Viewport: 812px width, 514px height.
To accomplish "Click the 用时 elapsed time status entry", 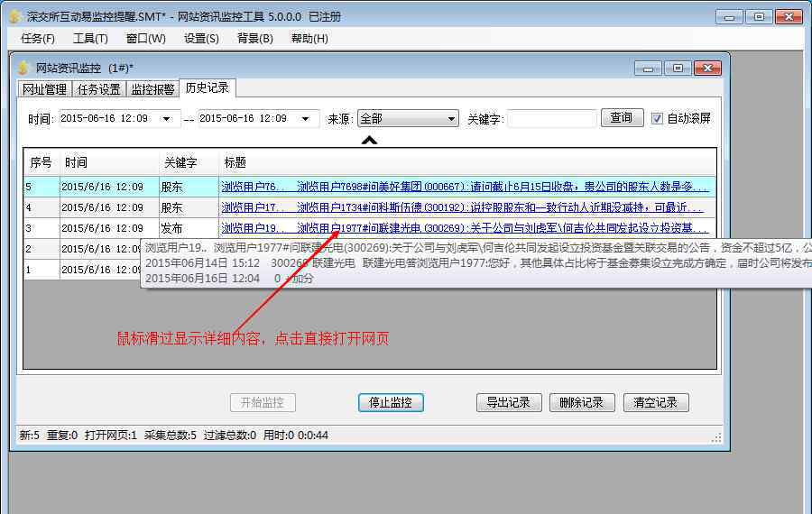I will click(296, 436).
